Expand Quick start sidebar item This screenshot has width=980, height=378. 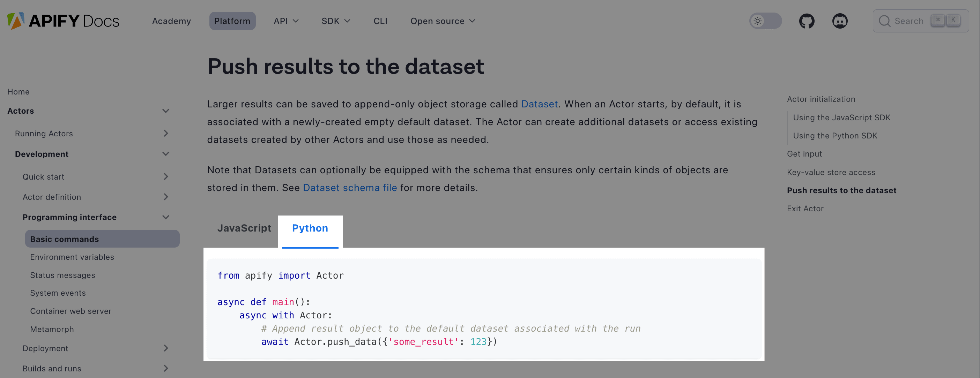165,177
